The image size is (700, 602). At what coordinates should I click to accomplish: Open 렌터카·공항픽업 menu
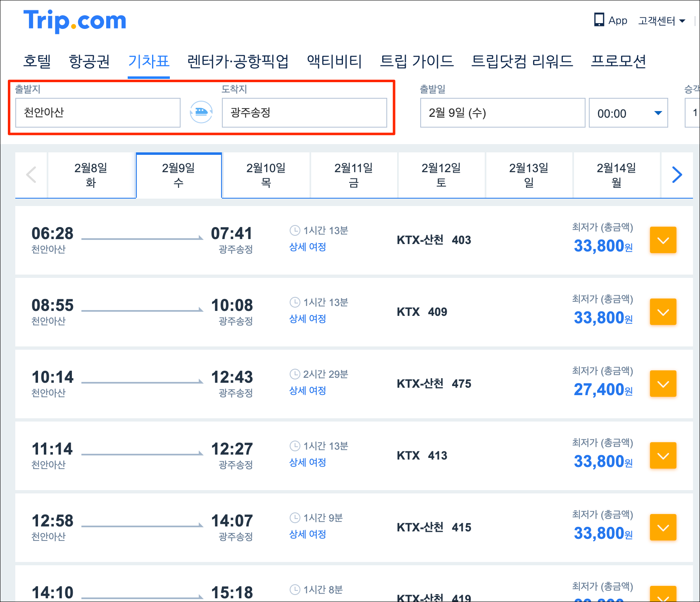[x=238, y=61]
